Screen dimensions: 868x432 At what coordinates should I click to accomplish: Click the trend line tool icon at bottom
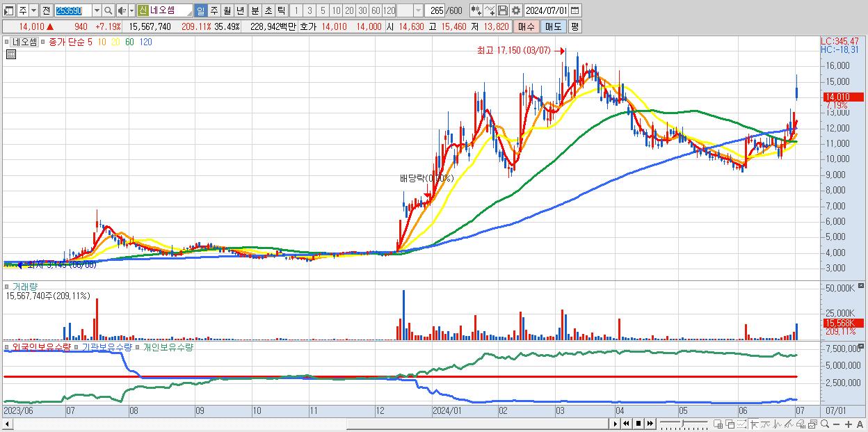coord(766,424)
